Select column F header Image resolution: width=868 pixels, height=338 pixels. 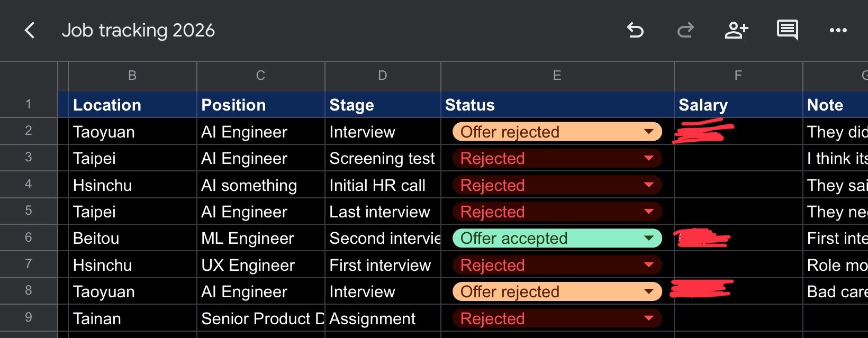(738, 76)
